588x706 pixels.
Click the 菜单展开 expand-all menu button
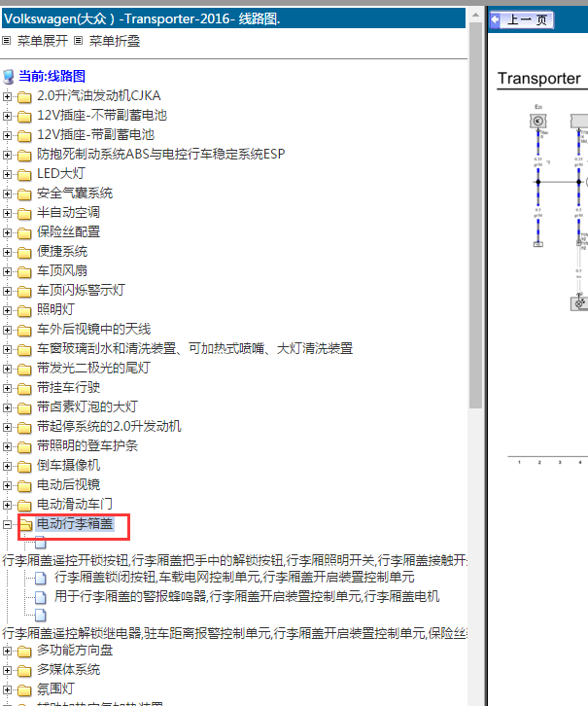click(35, 41)
